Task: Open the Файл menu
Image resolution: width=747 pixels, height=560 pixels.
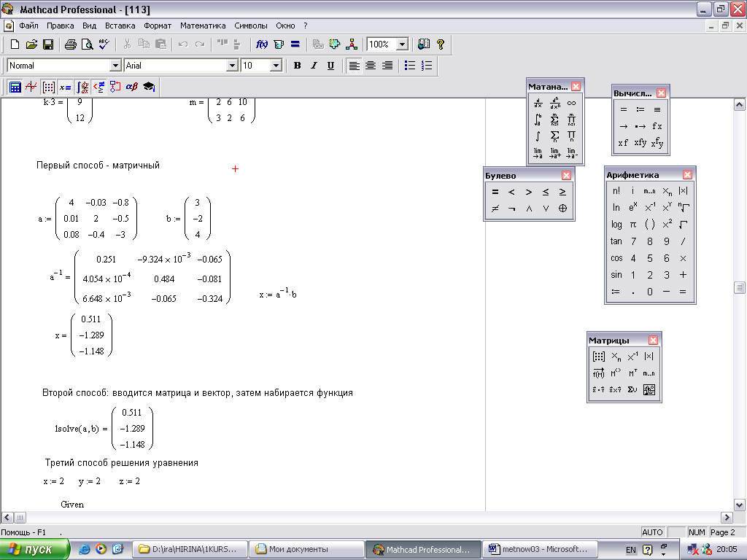Action: click(x=28, y=26)
